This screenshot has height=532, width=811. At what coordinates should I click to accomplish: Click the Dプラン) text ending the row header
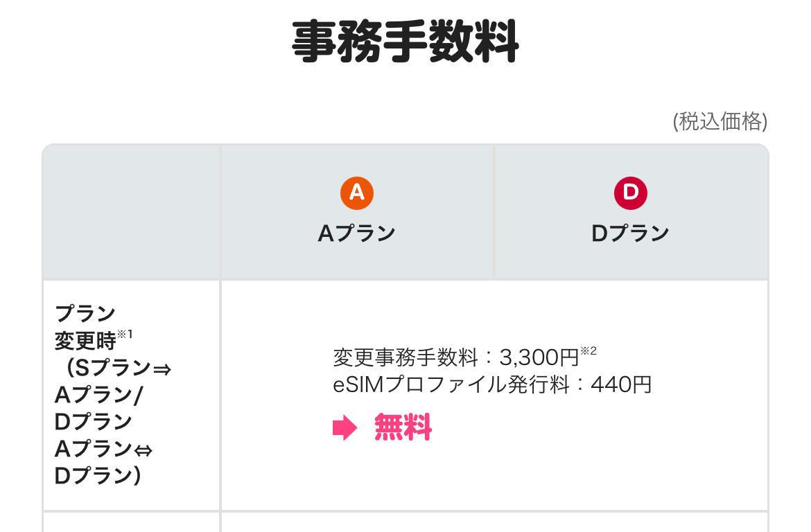(97, 477)
